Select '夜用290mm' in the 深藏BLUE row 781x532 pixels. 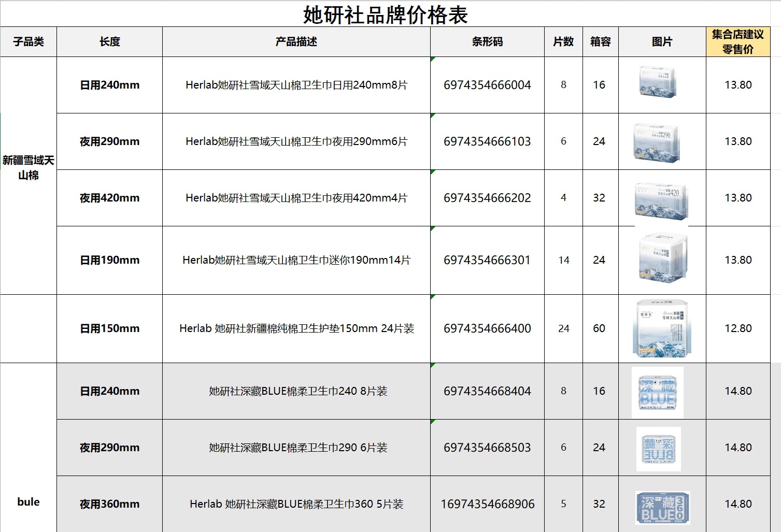pos(109,448)
